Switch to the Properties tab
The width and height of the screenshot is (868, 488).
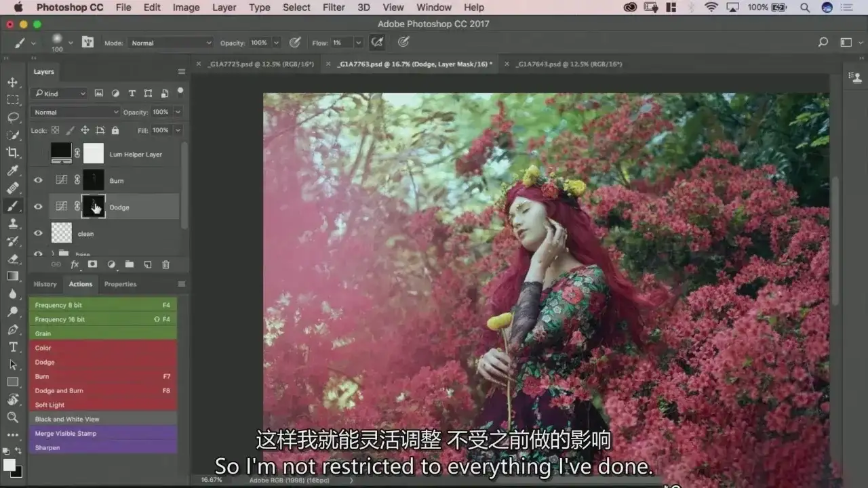point(120,284)
